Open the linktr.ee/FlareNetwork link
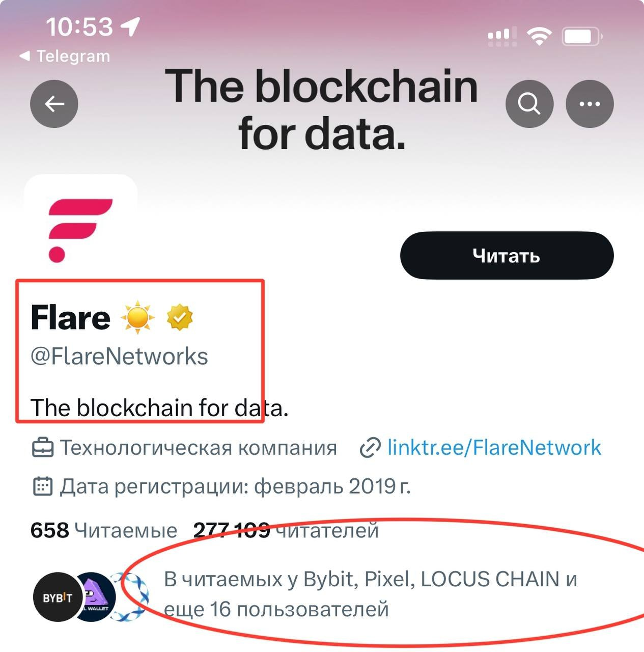 click(494, 448)
